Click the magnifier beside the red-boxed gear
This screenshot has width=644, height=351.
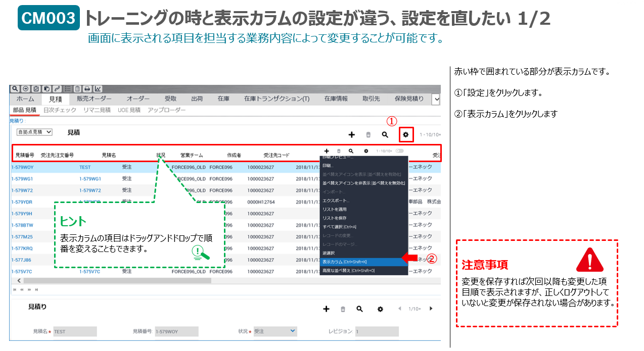385,135
